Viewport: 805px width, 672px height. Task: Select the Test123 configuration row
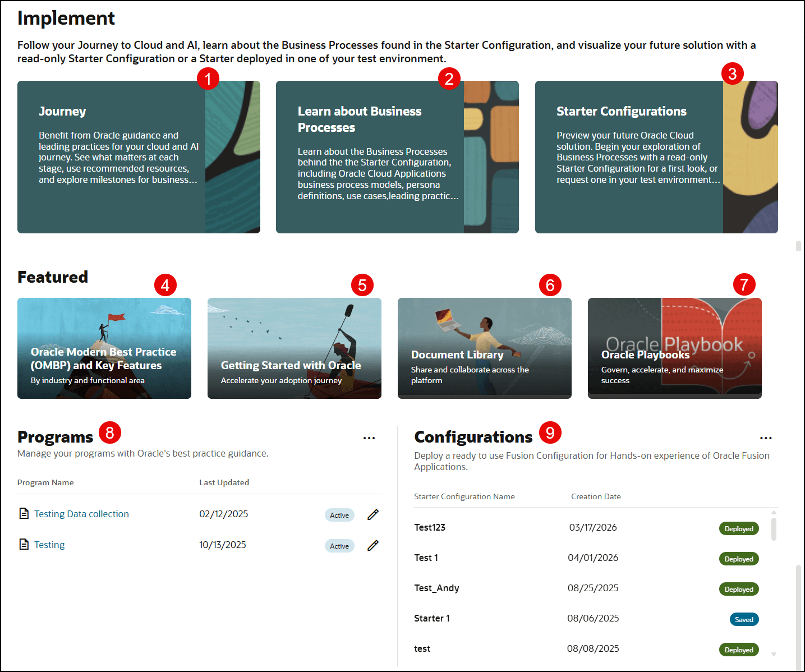point(586,527)
